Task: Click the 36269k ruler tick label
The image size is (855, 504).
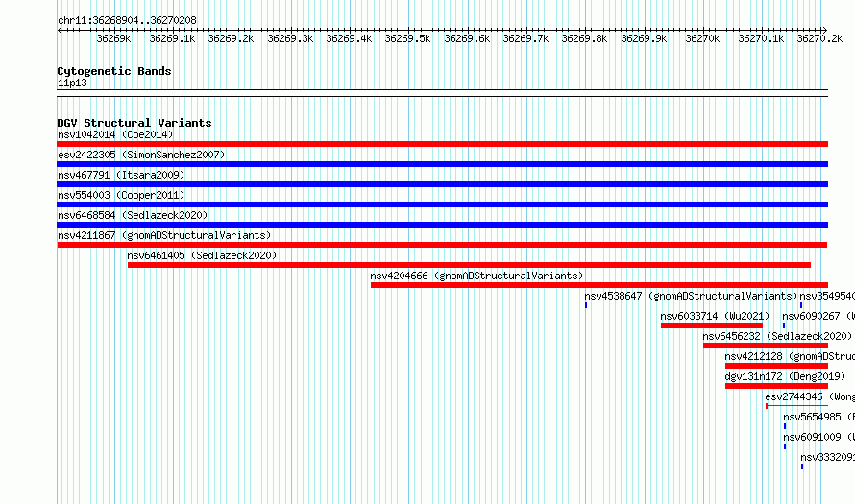Action: click(113, 38)
